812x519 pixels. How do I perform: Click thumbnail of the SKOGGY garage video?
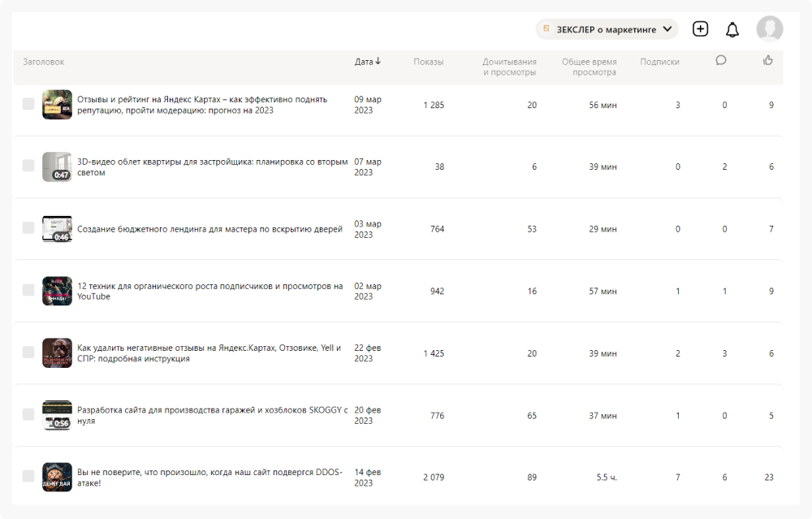57,415
